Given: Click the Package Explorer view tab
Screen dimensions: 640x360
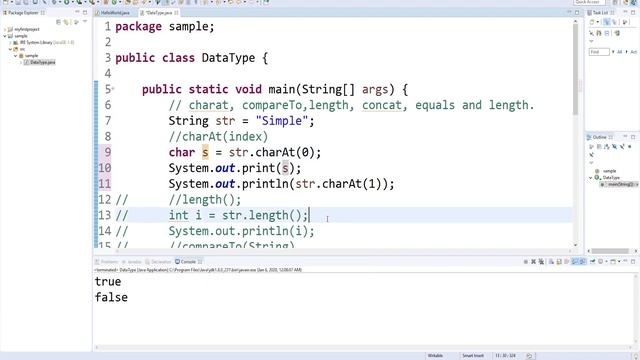Looking at the screenshot, I should click(x=23, y=13).
